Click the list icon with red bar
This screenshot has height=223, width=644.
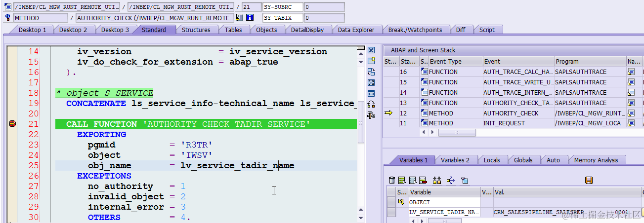point(423,181)
